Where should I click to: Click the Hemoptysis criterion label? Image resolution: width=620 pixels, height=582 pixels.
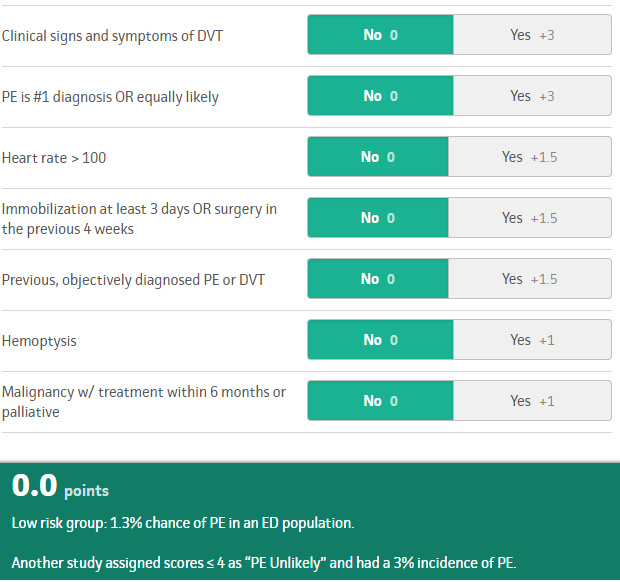[39, 341]
